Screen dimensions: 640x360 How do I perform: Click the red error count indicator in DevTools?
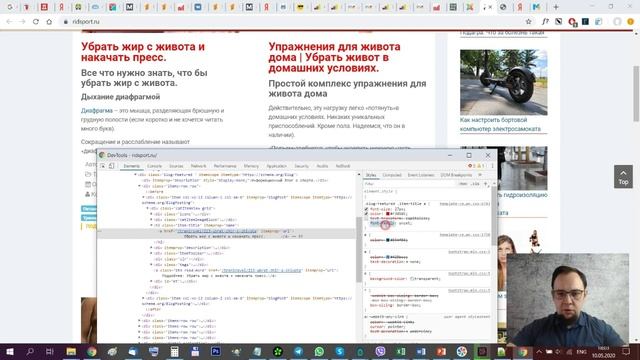pos(472,166)
